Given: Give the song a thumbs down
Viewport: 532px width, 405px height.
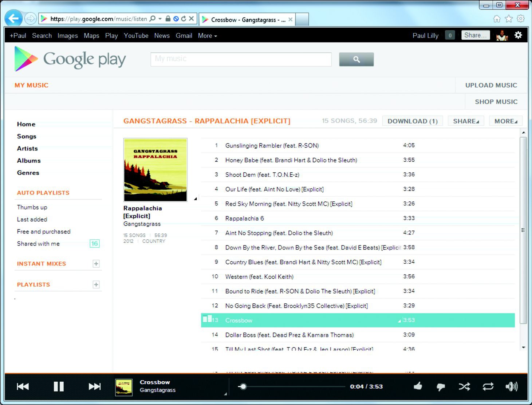Looking at the screenshot, I should [x=441, y=387].
